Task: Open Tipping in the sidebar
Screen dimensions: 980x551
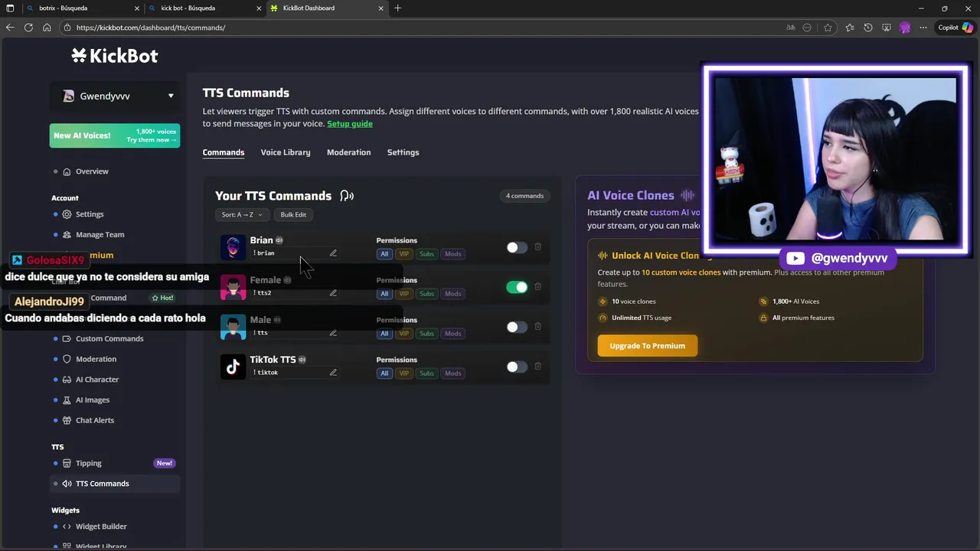Action: coord(88,463)
